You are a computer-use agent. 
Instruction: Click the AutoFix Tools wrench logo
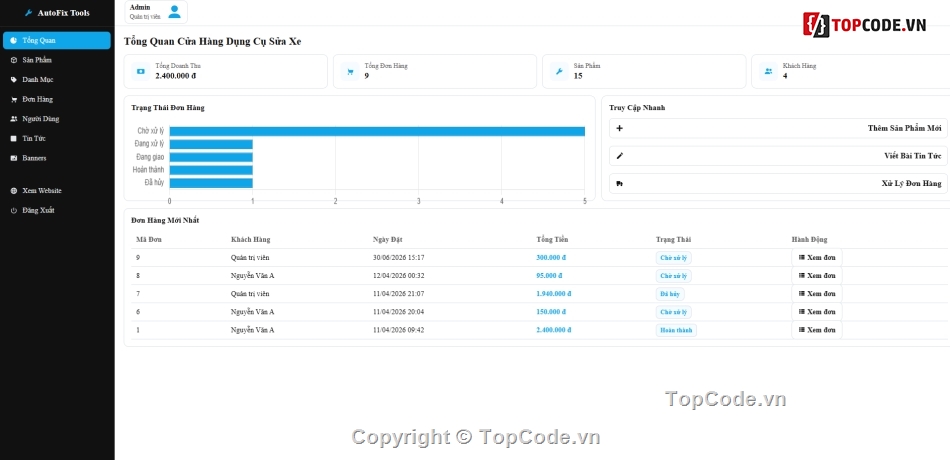[28, 13]
